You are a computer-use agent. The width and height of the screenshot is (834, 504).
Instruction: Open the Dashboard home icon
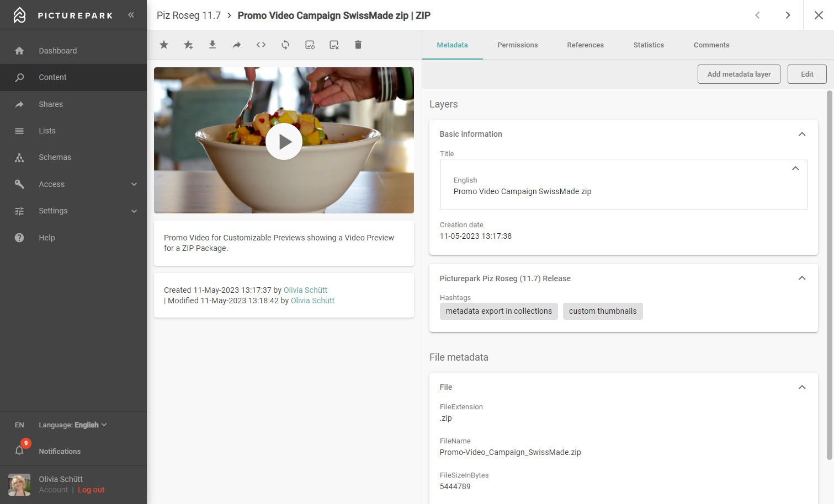pos(19,51)
